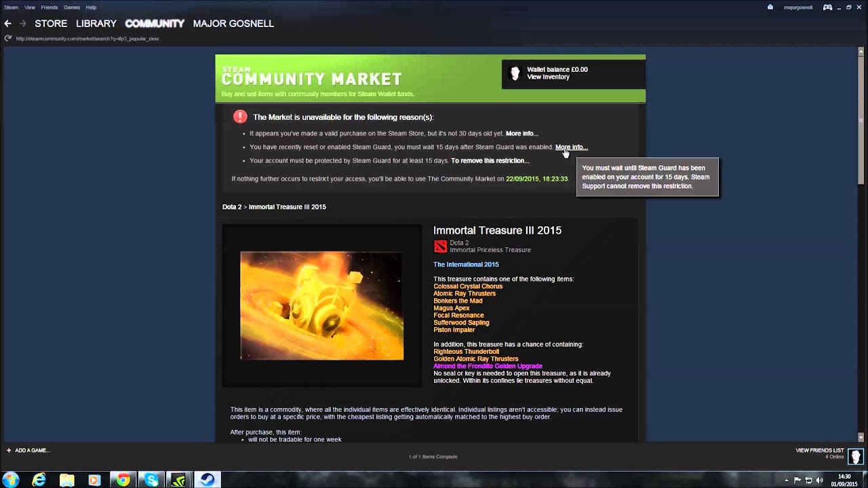This screenshot has height=488, width=868.
Task: Switch to Skype in taskbar
Action: click(x=151, y=480)
